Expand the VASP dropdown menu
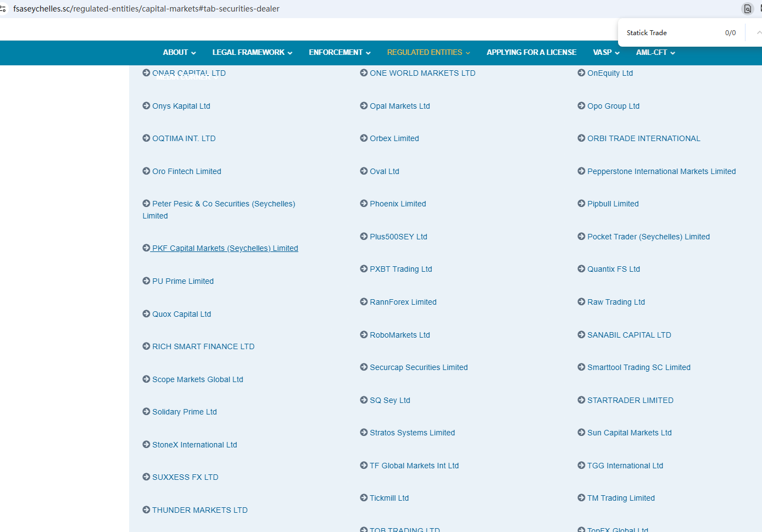This screenshot has width=762, height=532. [x=606, y=52]
